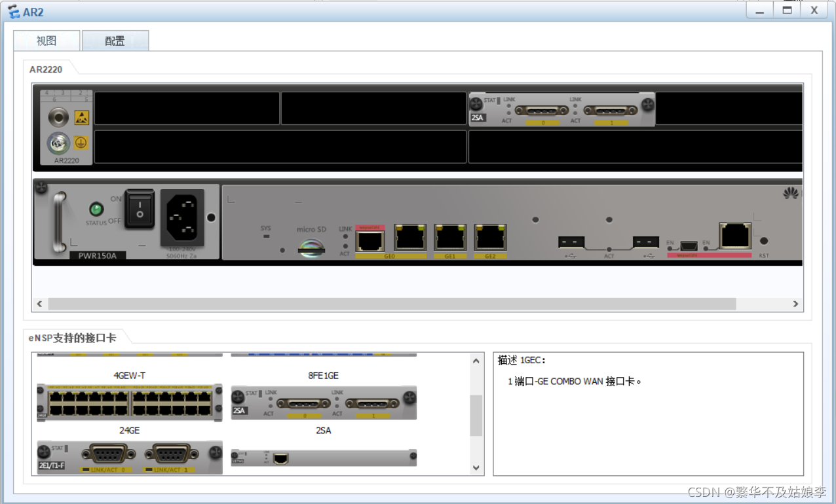
Task: Click the AR2 application icon in the title bar
Action: [x=13, y=11]
